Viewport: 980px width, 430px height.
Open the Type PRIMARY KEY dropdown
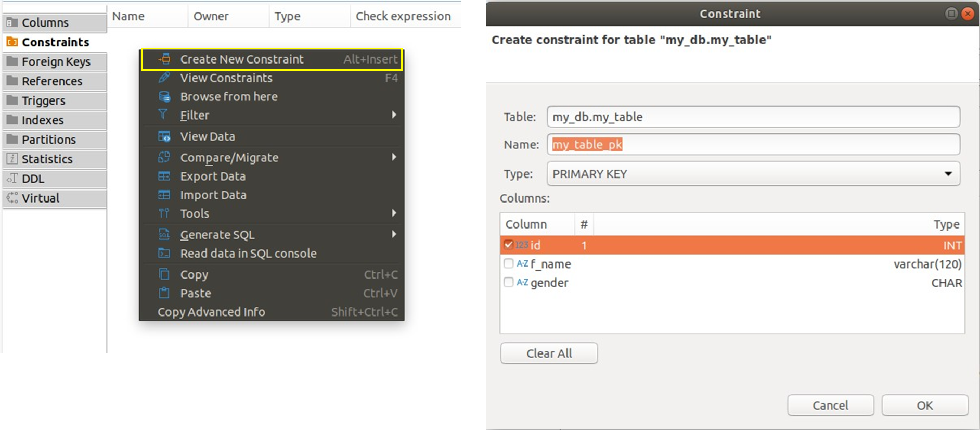[x=753, y=174]
